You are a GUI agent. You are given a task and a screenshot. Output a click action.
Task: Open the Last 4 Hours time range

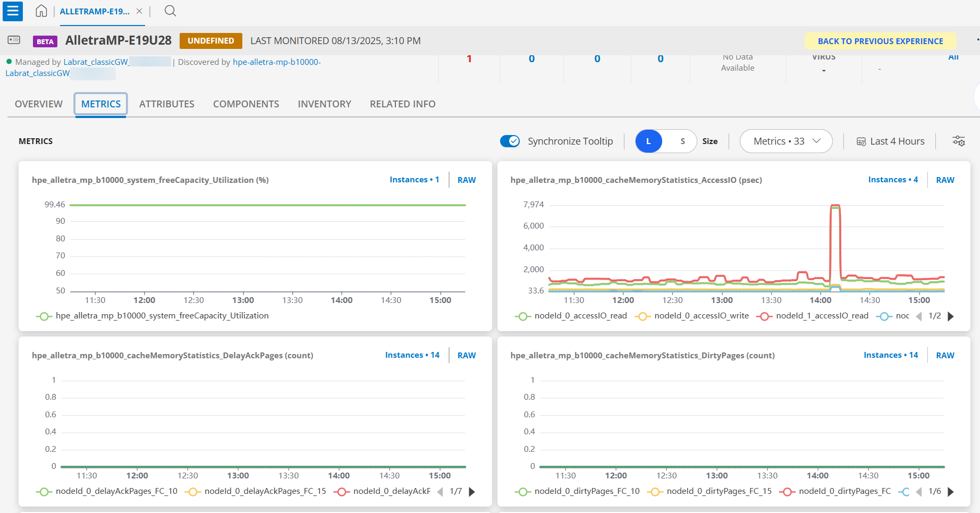[x=891, y=141]
